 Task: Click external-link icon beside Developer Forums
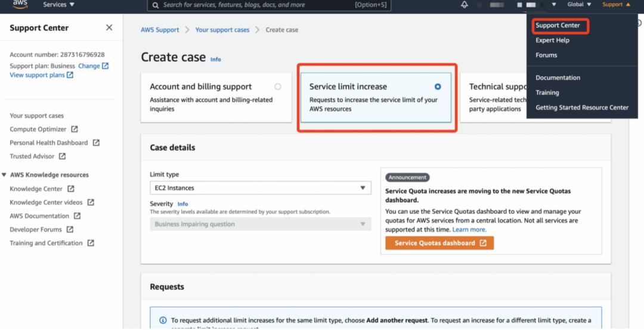pos(70,229)
